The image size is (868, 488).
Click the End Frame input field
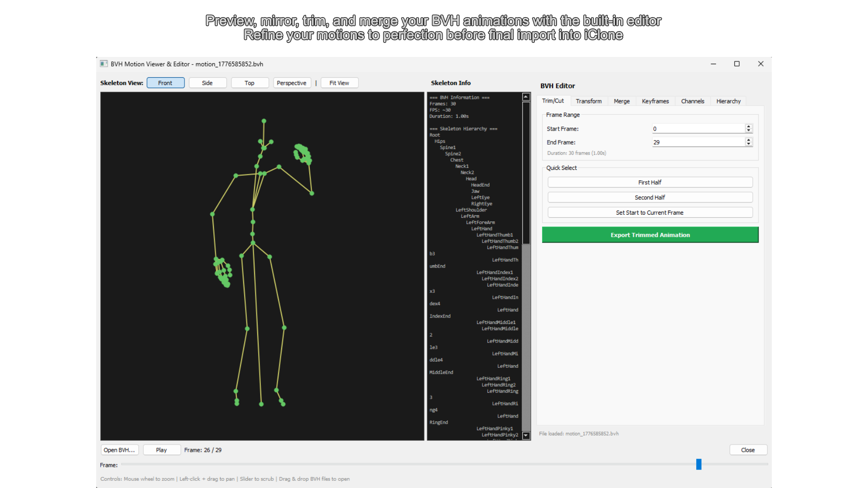coord(698,142)
